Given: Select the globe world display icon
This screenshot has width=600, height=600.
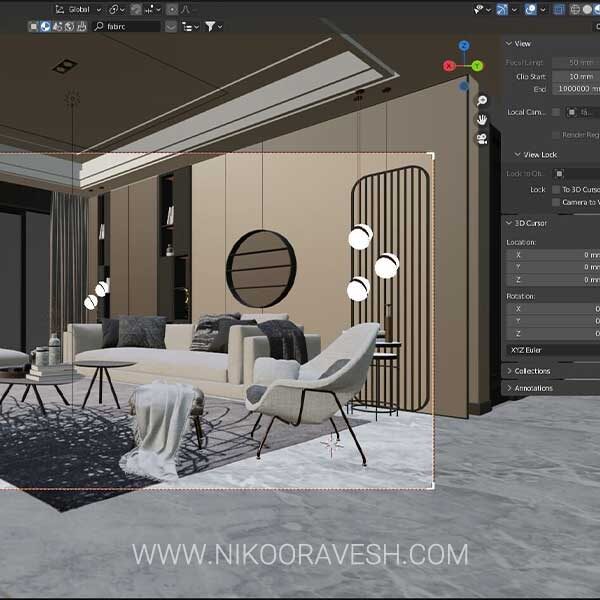Looking at the screenshot, I should 70,26.
